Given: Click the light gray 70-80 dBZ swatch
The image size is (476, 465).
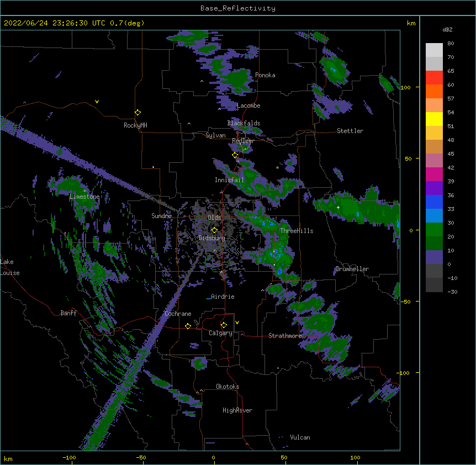Looking at the screenshot, I should [434, 50].
